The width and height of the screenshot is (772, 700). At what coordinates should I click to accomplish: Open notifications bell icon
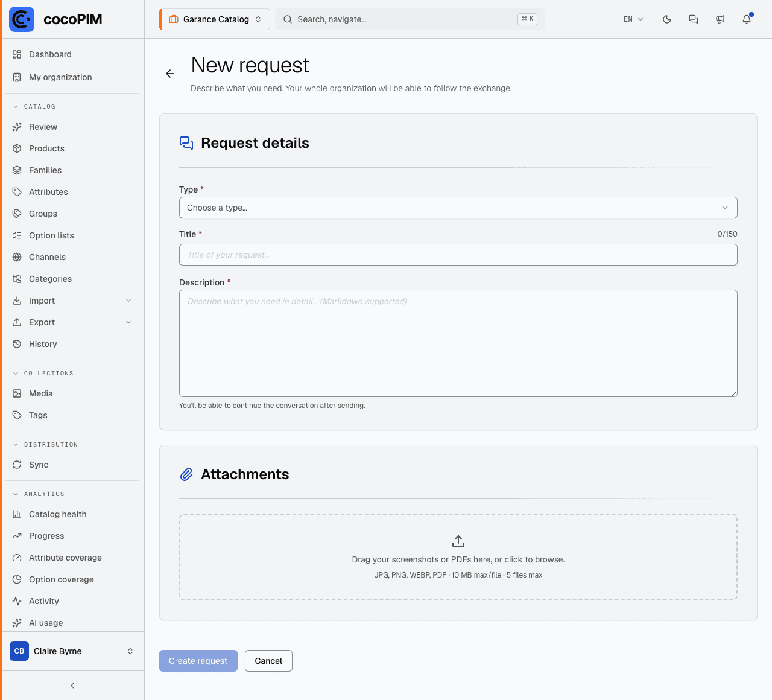(747, 19)
